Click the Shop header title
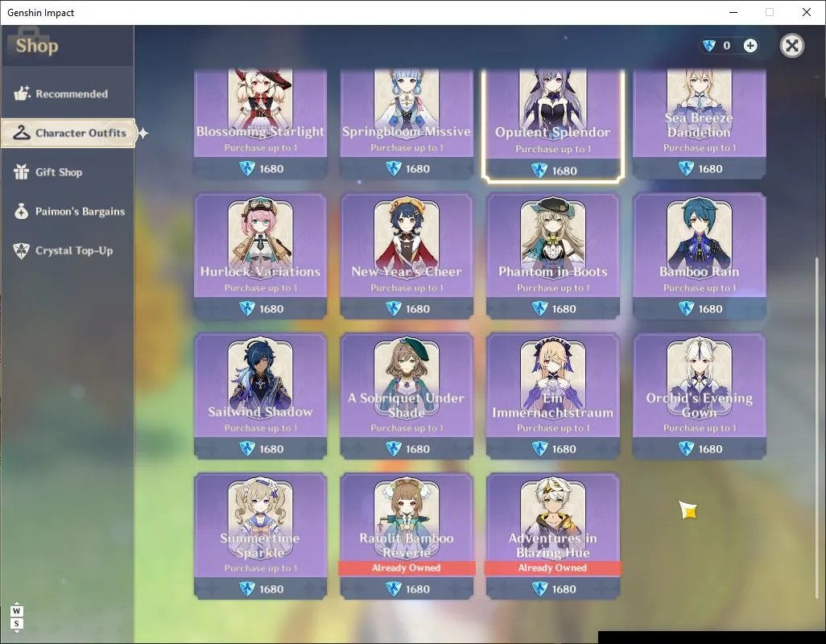 [x=37, y=46]
